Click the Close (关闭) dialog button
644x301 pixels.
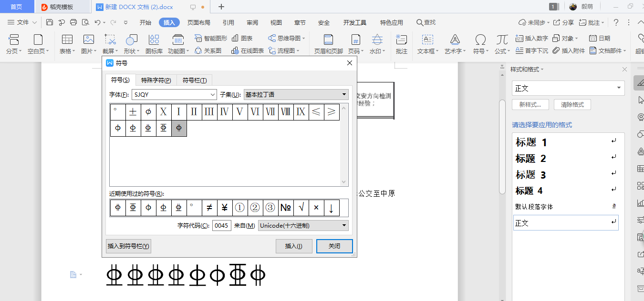(334, 246)
